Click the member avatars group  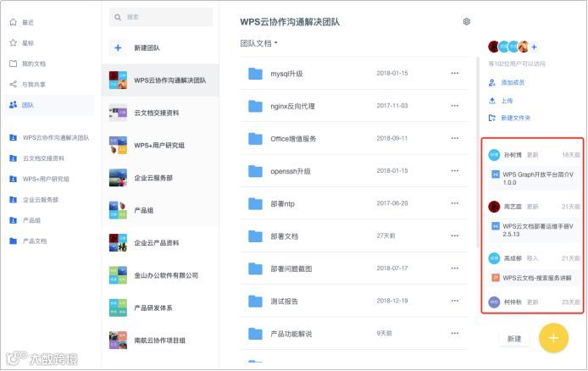tap(508, 47)
